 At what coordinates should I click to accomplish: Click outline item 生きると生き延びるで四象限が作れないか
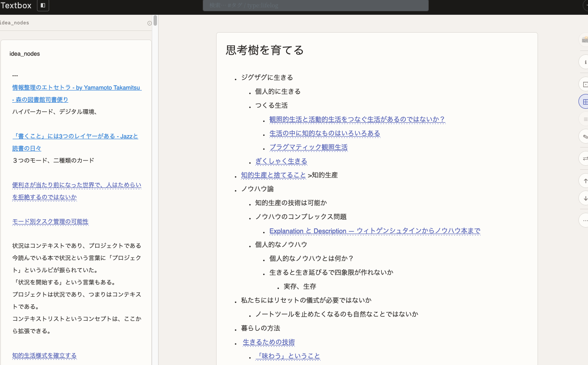(x=331, y=272)
